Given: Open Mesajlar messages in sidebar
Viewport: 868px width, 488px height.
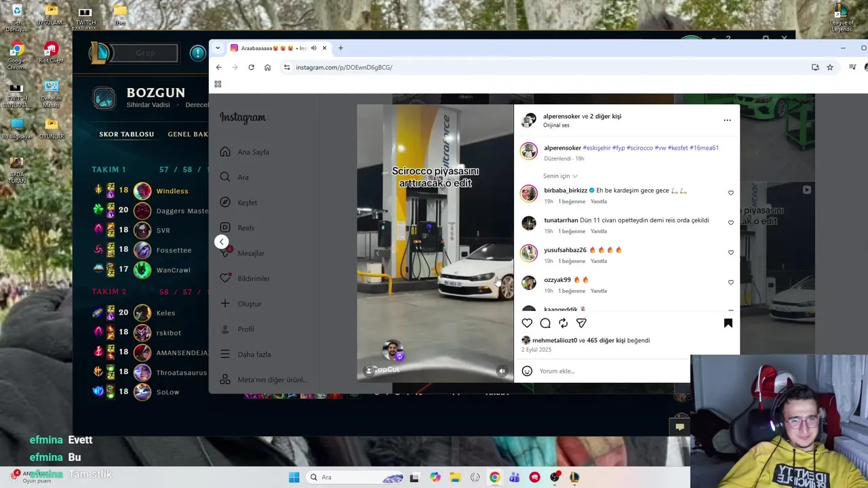Looking at the screenshot, I should point(242,253).
